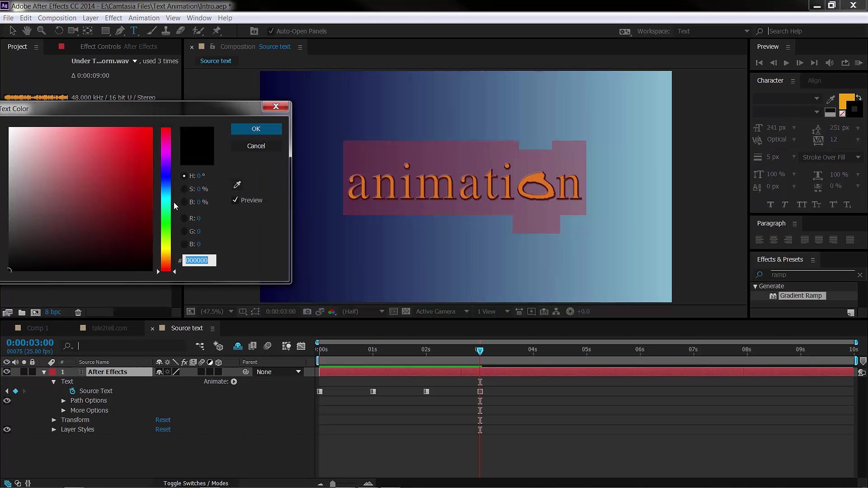This screenshot has height=488, width=868.
Task: Open the Animation menu
Action: pyautogui.click(x=144, y=18)
